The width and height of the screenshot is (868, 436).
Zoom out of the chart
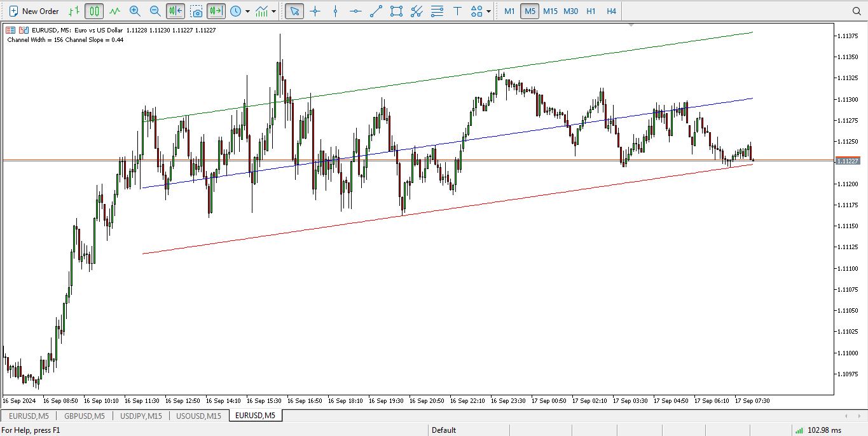pyautogui.click(x=155, y=11)
